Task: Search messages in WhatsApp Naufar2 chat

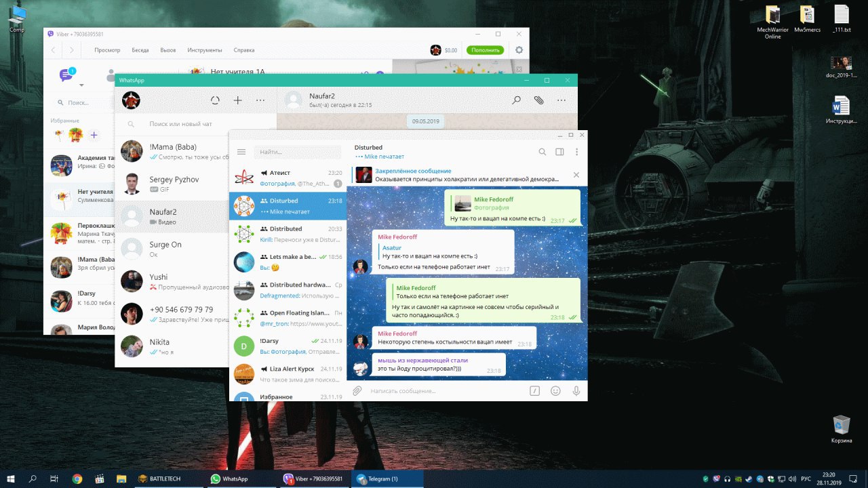Action: 516,100
